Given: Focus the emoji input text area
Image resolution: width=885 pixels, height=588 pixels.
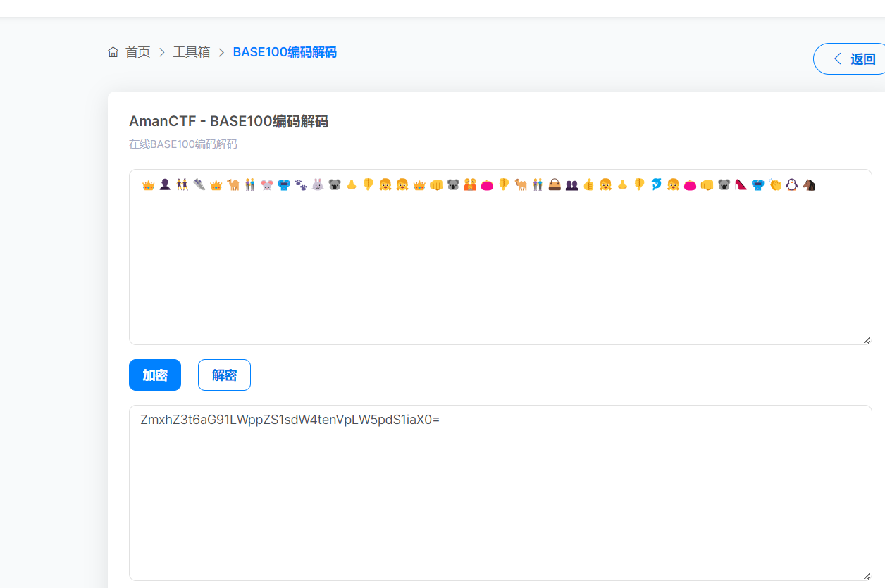Looking at the screenshot, I should (500, 257).
